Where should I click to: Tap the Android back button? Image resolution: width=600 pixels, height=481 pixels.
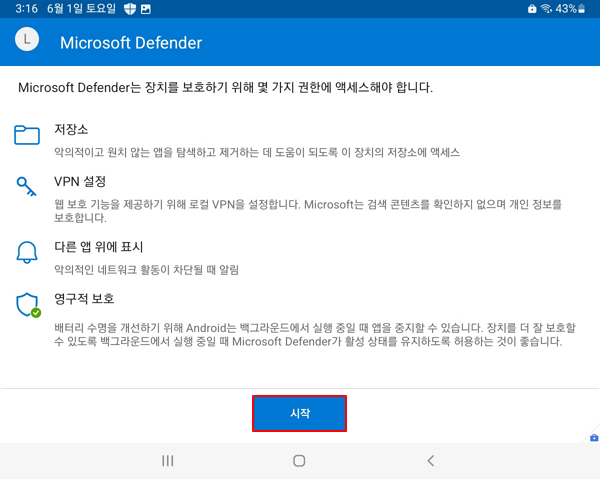431,461
